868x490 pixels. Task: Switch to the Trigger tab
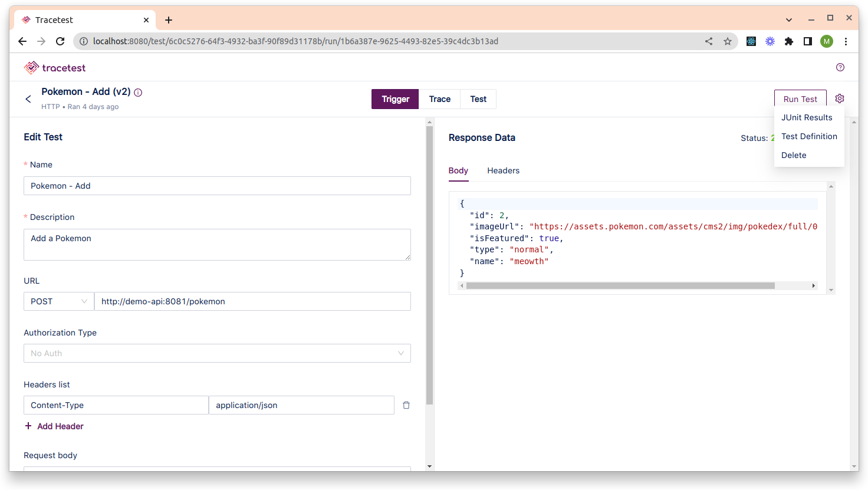(x=395, y=99)
